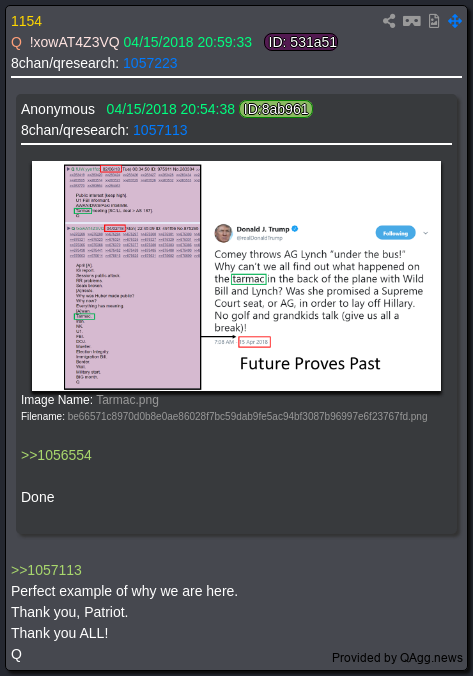Click the Trump profile avatar in tweet

pyautogui.click(x=223, y=233)
